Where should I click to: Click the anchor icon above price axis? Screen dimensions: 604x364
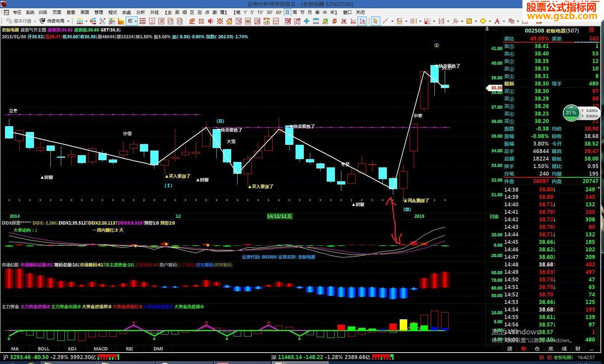coord(487,29)
